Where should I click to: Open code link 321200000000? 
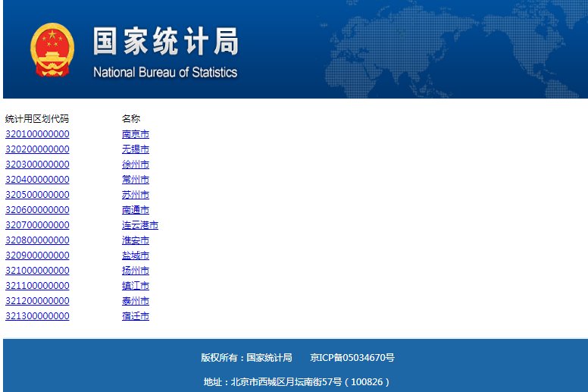point(37,301)
